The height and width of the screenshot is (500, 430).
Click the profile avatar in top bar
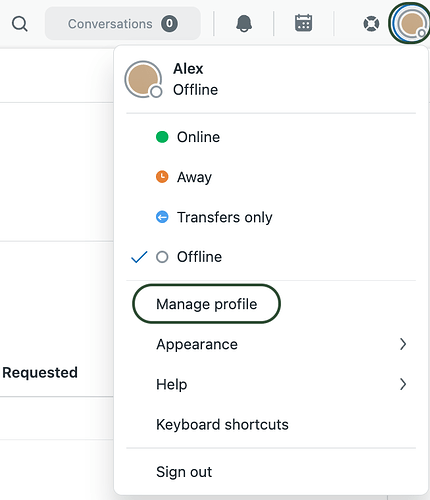pyautogui.click(x=410, y=23)
